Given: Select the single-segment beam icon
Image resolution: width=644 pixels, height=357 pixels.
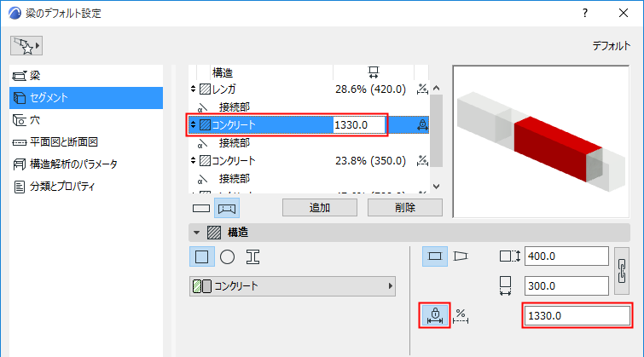Looking at the screenshot, I should (201, 208).
